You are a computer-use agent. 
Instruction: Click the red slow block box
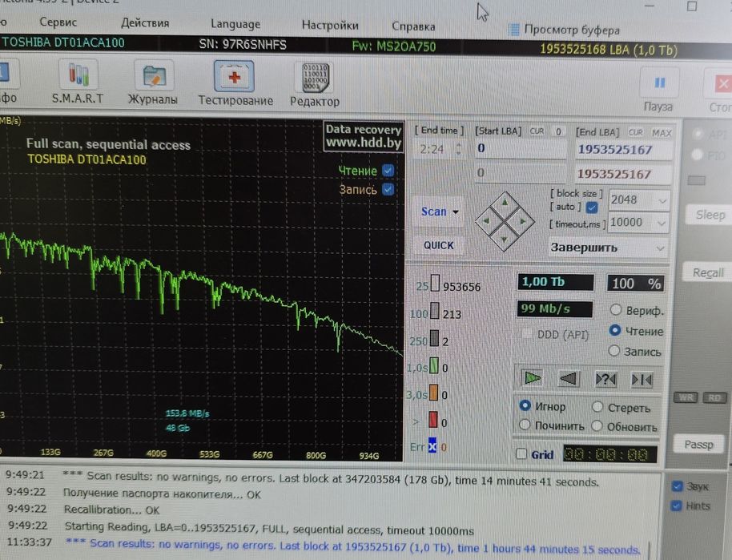click(x=432, y=419)
